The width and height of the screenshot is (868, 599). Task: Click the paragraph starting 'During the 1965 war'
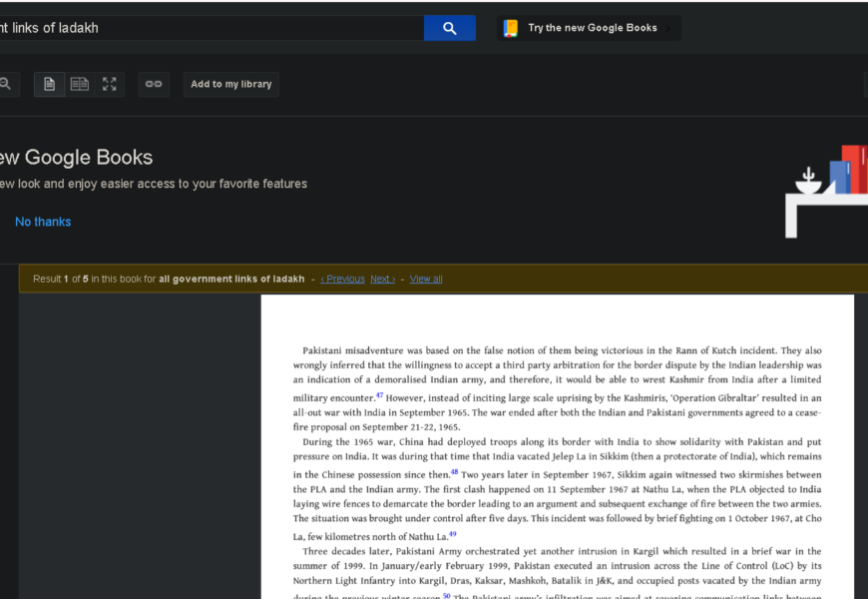tap(557, 489)
